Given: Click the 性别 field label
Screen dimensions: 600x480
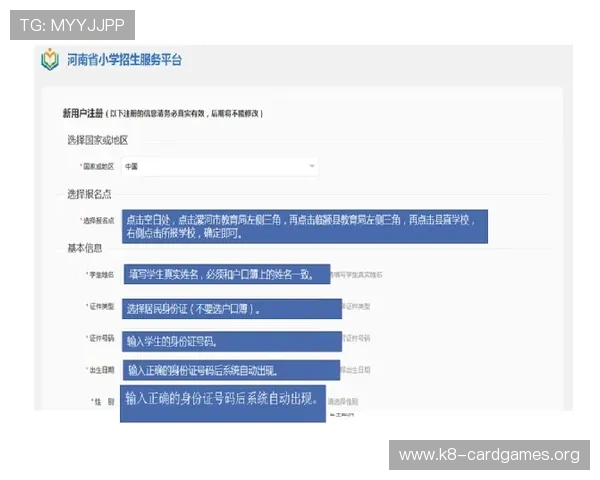Looking at the screenshot, I should coord(103,402).
